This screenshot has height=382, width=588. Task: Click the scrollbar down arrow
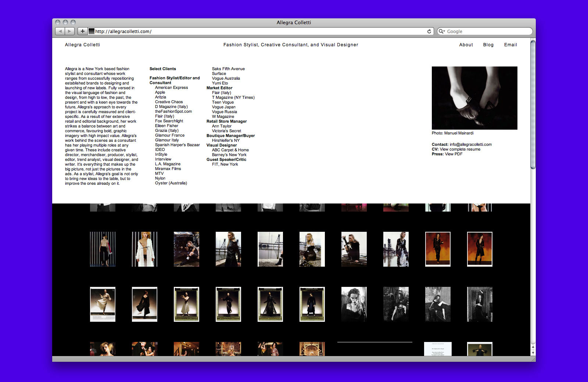click(533, 353)
